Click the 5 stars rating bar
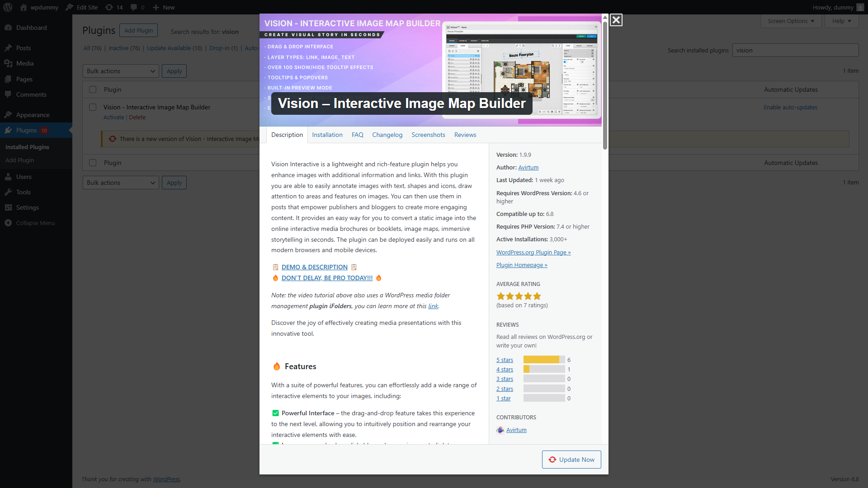The image size is (868, 488). point(544,360)
